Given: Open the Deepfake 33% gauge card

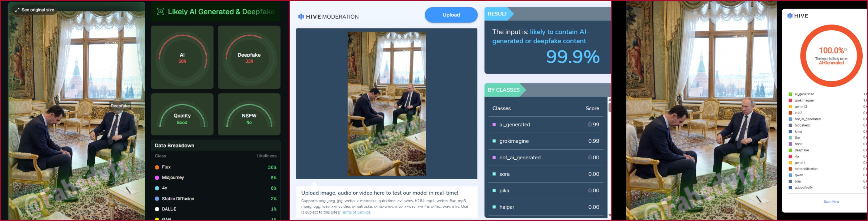Looking at the screenshot, I should pyautogui.click(x=249, y=58).
